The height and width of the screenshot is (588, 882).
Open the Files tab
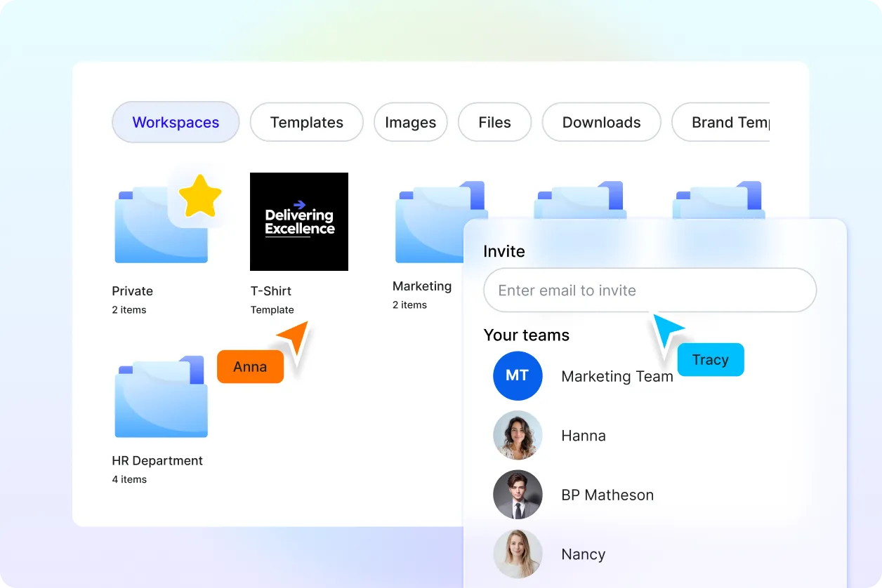coord(495,122)
